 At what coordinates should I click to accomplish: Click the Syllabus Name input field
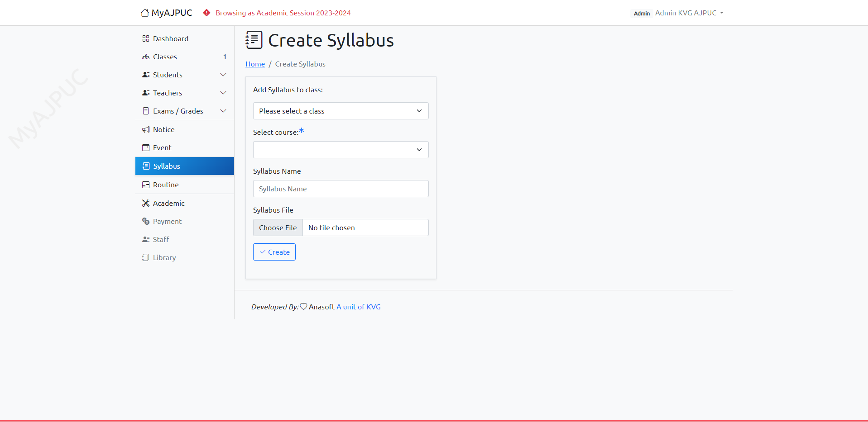coord(340,189)
